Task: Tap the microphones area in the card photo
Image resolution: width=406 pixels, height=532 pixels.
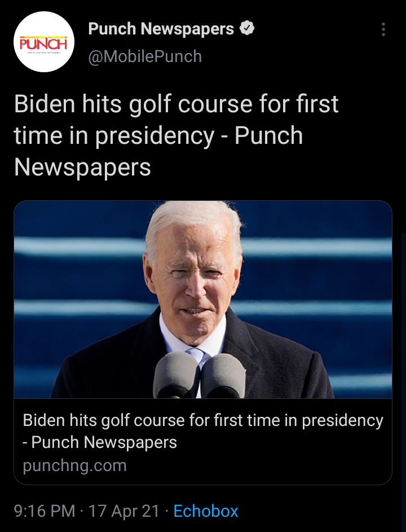Action: (x=200, y=375)
